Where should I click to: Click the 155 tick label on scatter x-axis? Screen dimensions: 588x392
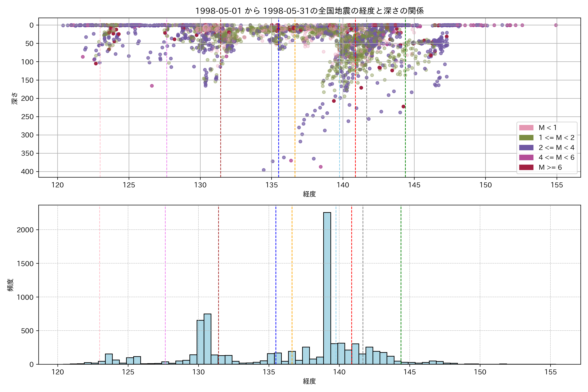[x=557, y=185]
